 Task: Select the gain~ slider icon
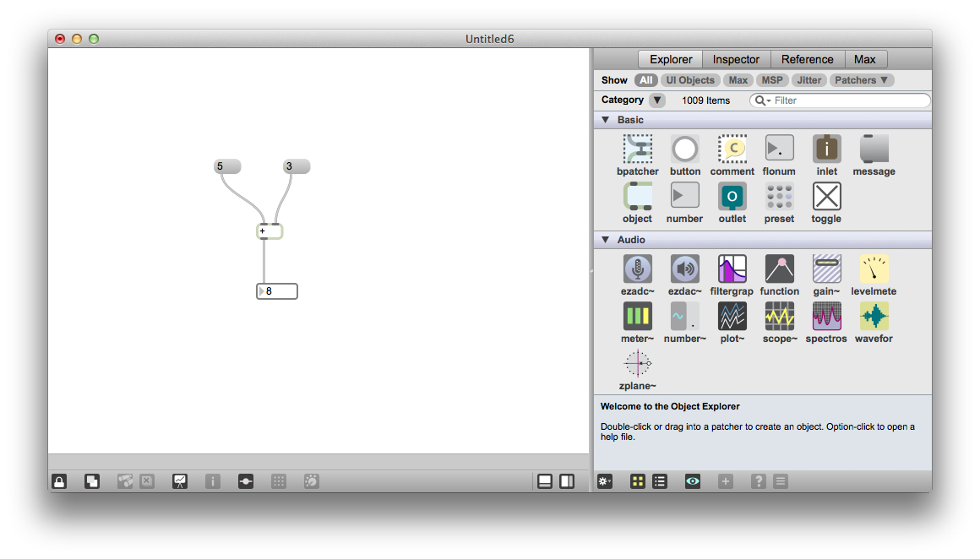click(x=826, y=269)
